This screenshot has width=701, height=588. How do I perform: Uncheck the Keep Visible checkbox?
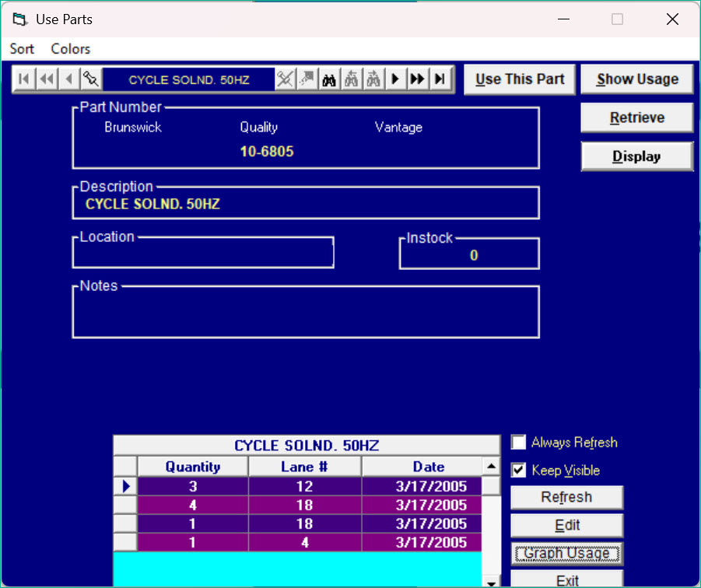(519, 471)
